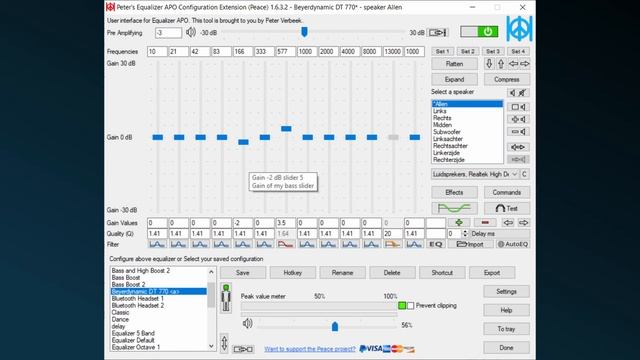Viewport: 640px width, 360px height.
Task: Open the Effects panel
Action: click(454, 192)
